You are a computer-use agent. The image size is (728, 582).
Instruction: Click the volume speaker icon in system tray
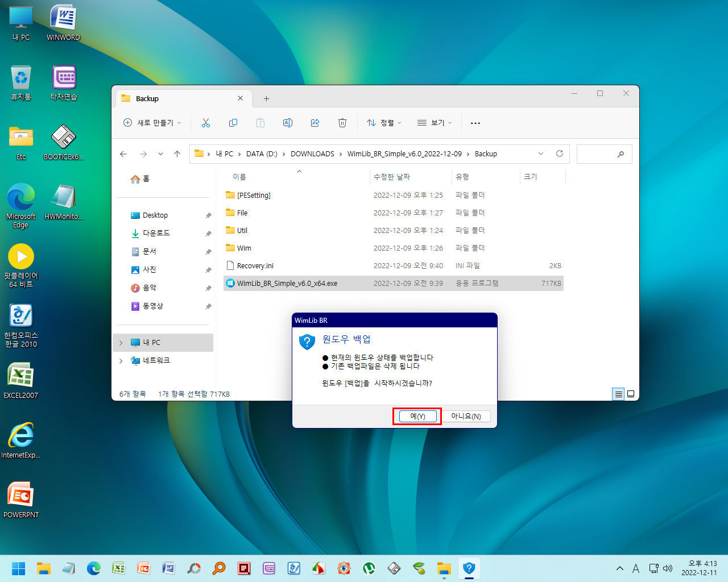click(668, 568)
